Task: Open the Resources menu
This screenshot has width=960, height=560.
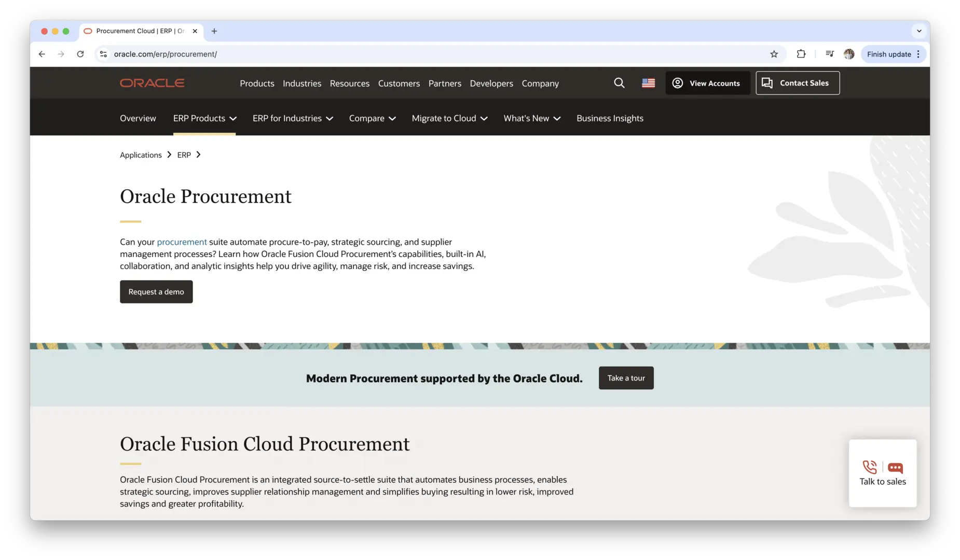Action: click(x=350, y=83)
